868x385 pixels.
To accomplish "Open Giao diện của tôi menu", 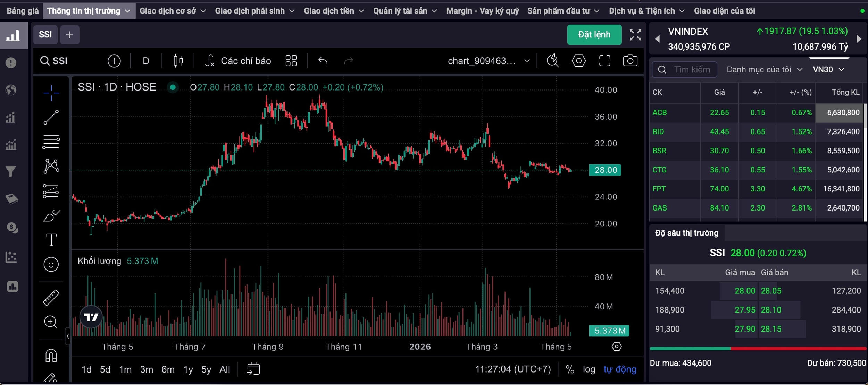I will click(724, 11).
